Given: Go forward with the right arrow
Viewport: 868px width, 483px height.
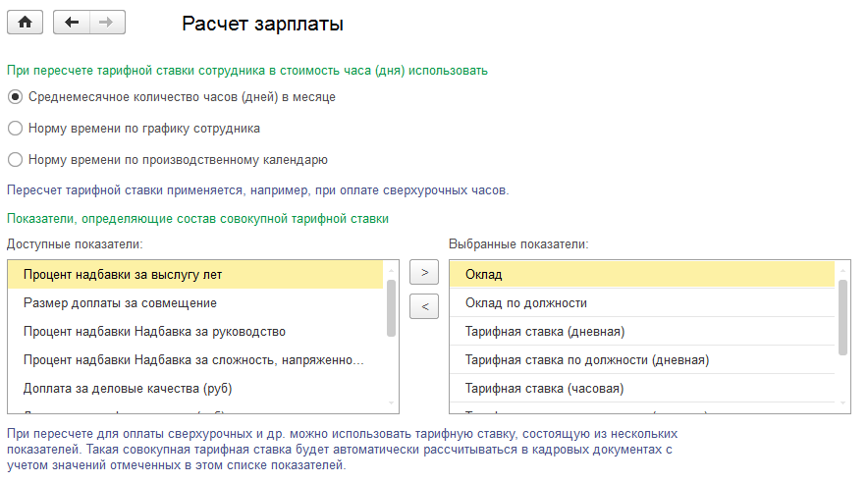Looking at the screenshot, I should [107, 24].
